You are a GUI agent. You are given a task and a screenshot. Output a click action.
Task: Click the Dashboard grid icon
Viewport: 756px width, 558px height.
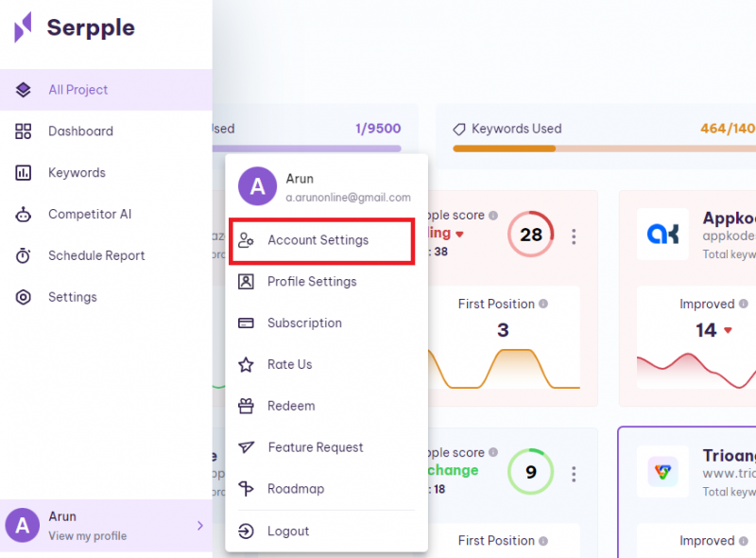click(24, 131)
